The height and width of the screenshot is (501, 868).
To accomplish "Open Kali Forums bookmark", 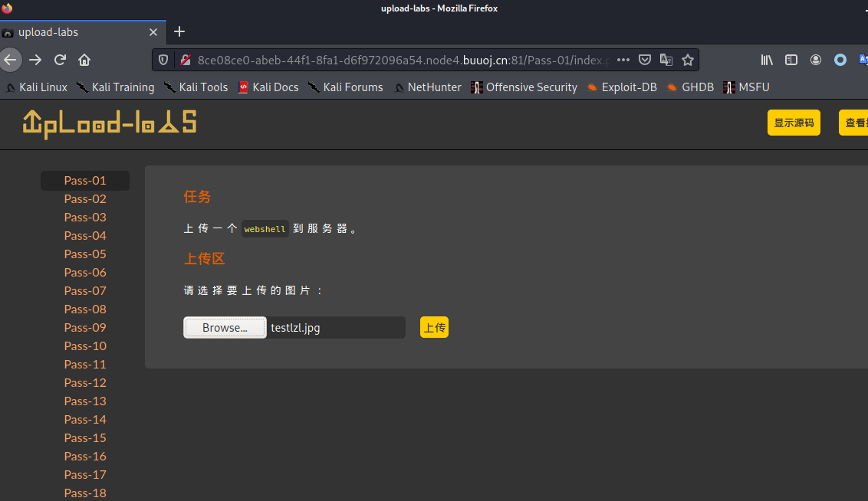I will (345, 87).
